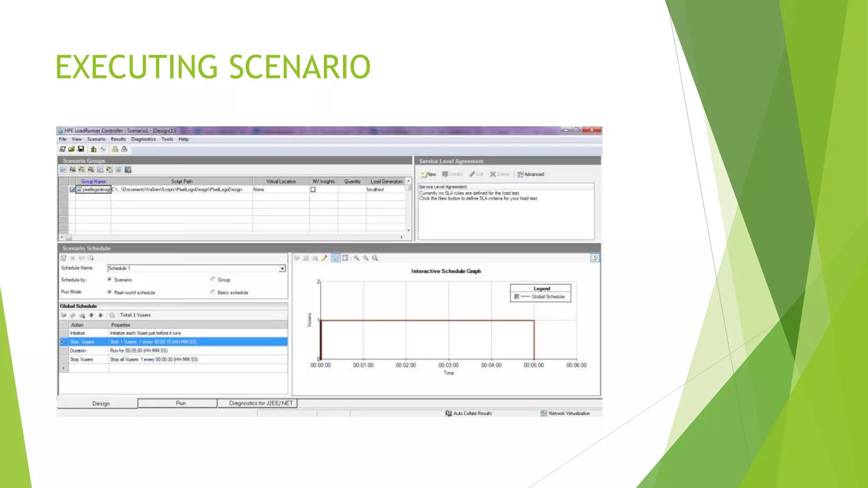Click New in Service Level Agreement pane
The image size is (868, 488).
click(x=428, y=174)
